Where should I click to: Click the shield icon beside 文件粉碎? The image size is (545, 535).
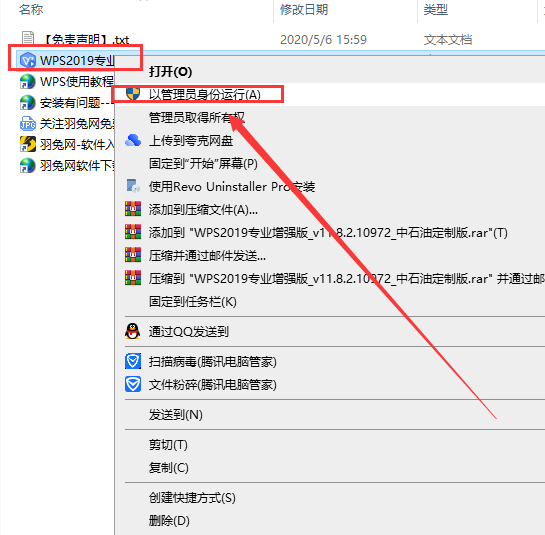coord(133,384)
